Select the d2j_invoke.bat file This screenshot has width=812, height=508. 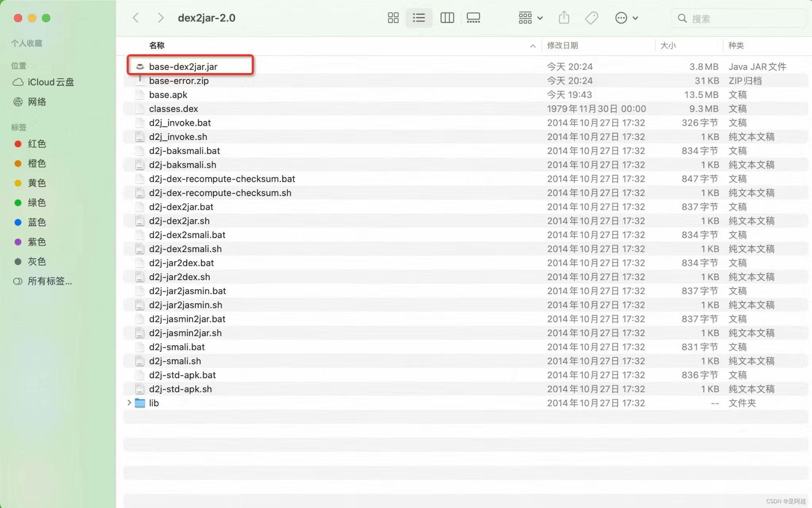pyautogui.click(x=180, y=123)
